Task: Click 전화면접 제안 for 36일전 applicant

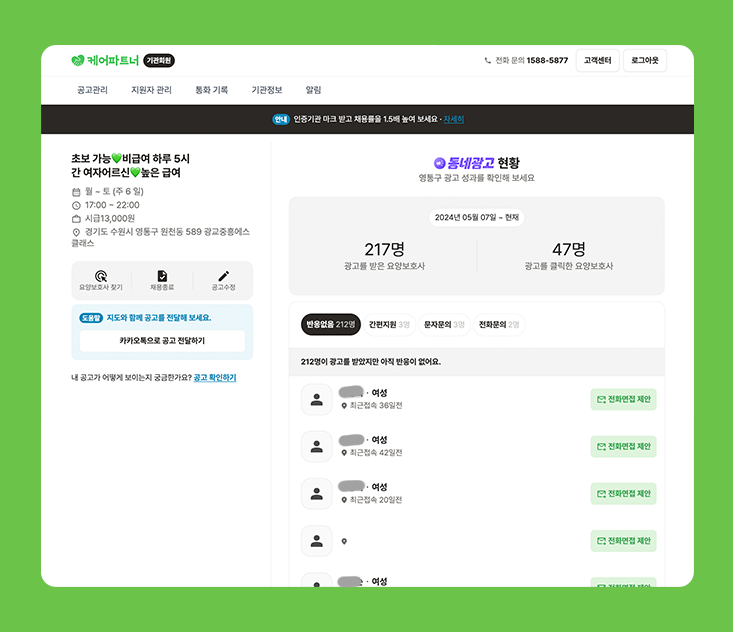Action: tap(624, 399)
